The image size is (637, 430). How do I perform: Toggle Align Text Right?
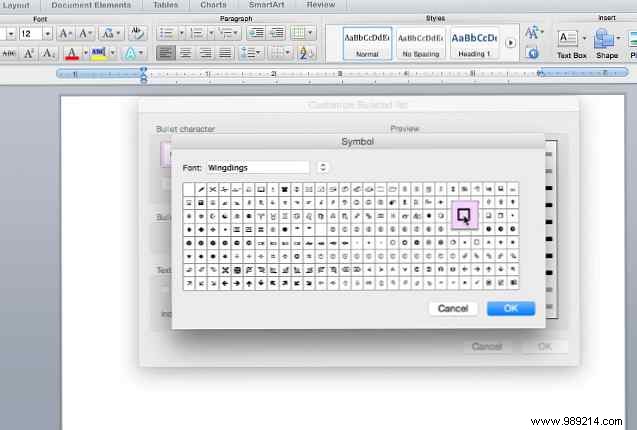[206, 53]
